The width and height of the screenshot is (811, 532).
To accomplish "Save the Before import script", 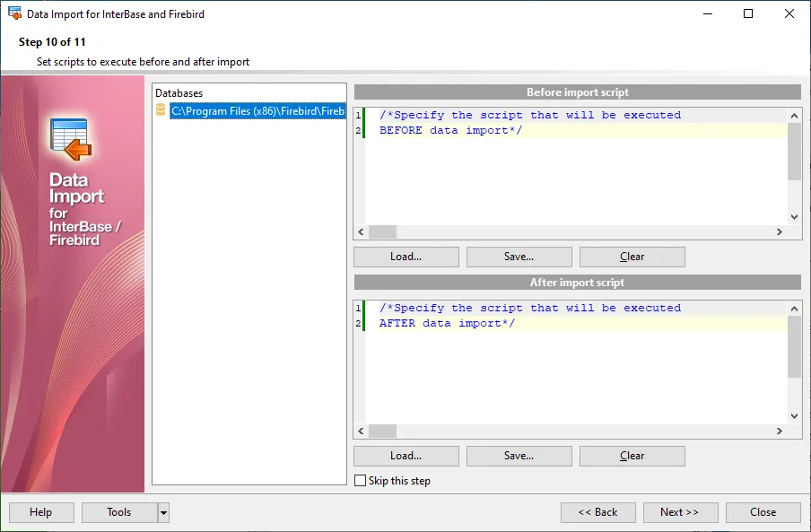I will pyautogui.click(x=519, y=257).
